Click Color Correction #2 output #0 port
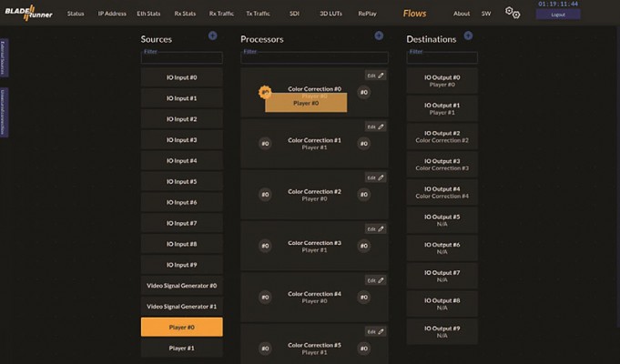620x364 pixels. (364, 195)
